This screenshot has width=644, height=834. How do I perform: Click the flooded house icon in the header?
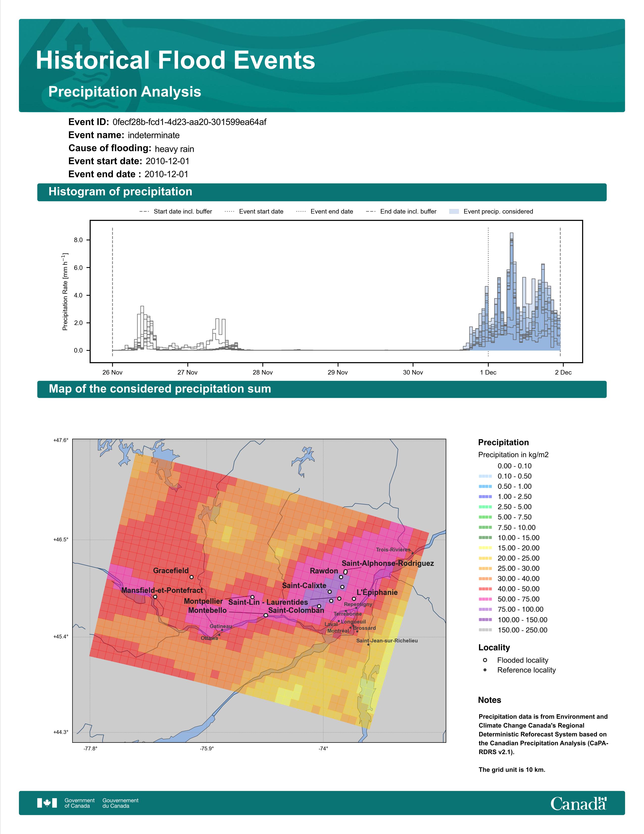[78, 37]
